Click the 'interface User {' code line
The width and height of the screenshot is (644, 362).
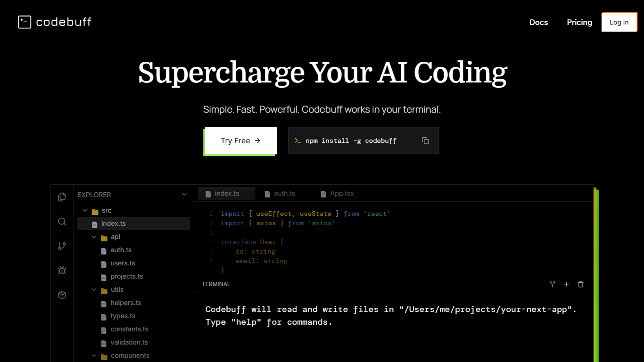click(x=252, y=242)
